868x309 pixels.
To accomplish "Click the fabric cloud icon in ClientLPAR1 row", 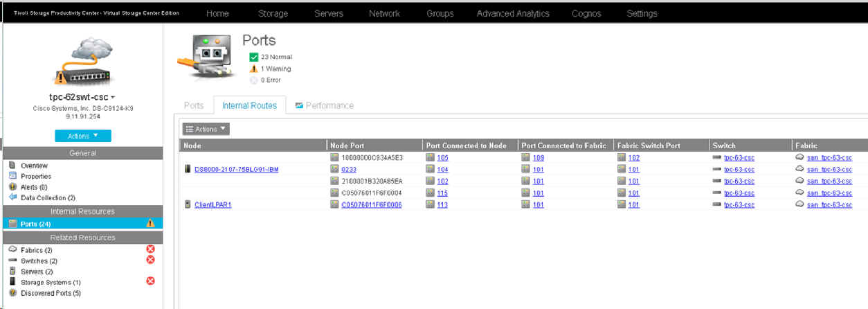I will 800,204.
